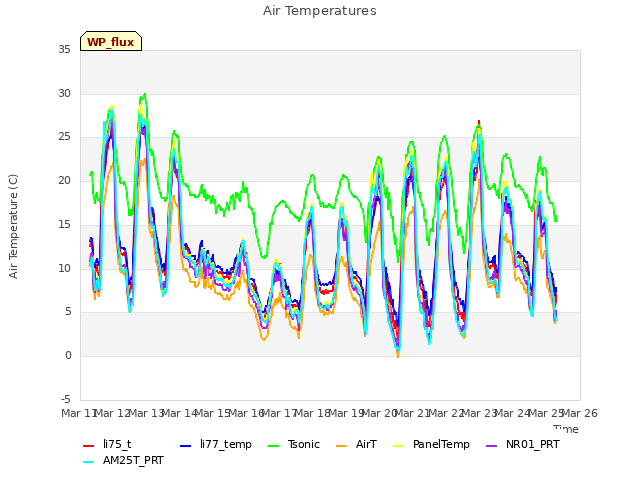
Task: Select the li77_temp legend entry
Action: 216,444
